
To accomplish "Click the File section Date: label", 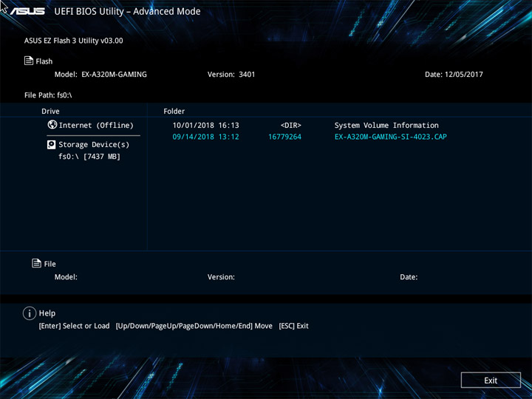I will pos(409,277).
